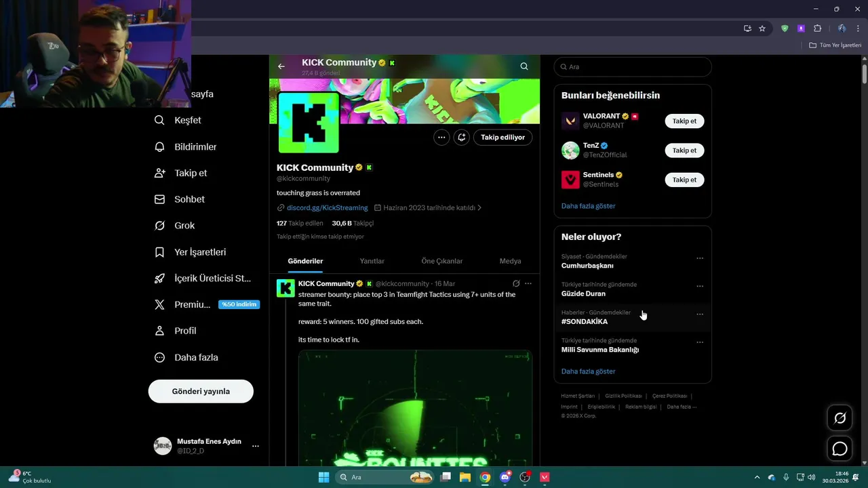Viewport: 868px width, 488px height.
Task: Open purple download extension icon
Action: click(x=801, y=28)
